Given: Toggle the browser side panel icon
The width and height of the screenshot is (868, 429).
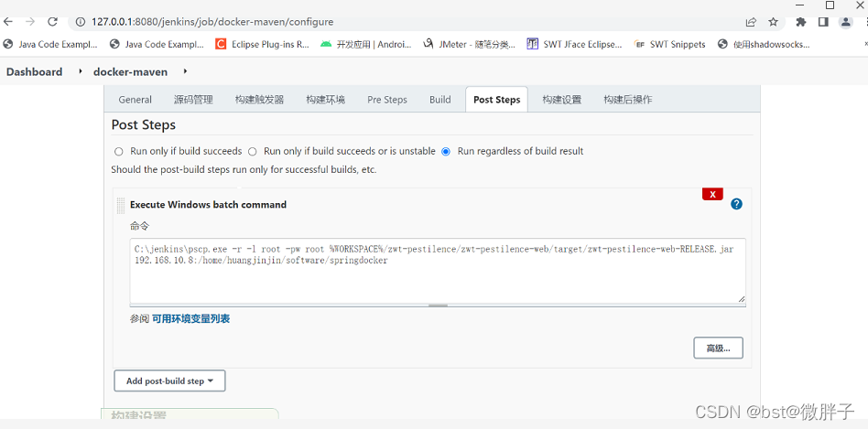Looking at the screenshot, I should [823, 22].
